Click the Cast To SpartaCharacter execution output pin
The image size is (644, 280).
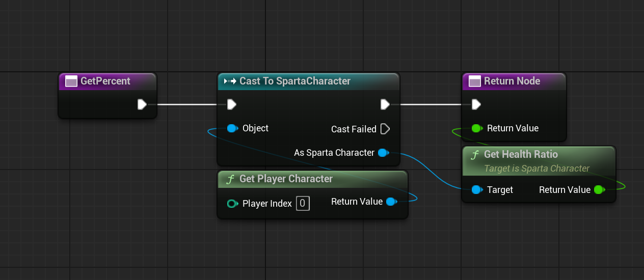pos(385,104)
